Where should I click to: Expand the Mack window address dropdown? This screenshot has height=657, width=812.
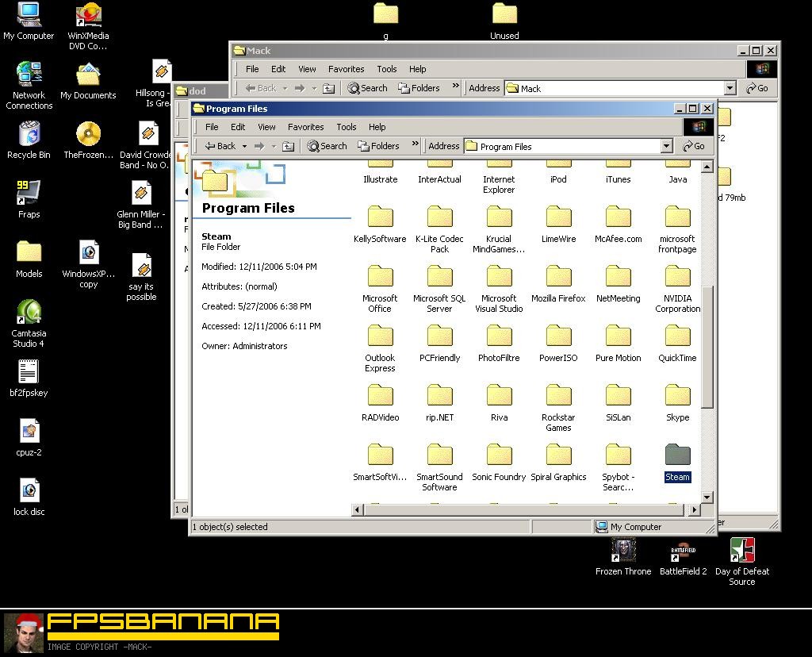730,88
